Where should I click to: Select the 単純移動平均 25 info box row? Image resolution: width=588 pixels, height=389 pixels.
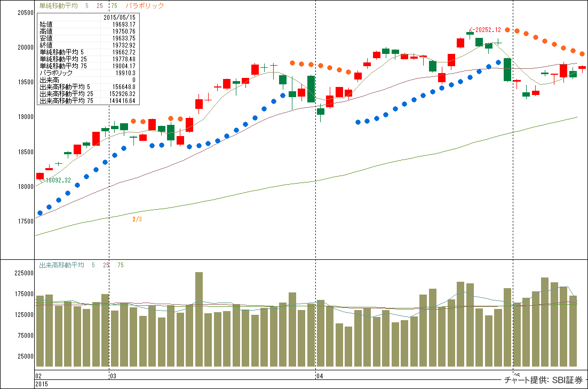pyautogui.click(x=87, y=59)
